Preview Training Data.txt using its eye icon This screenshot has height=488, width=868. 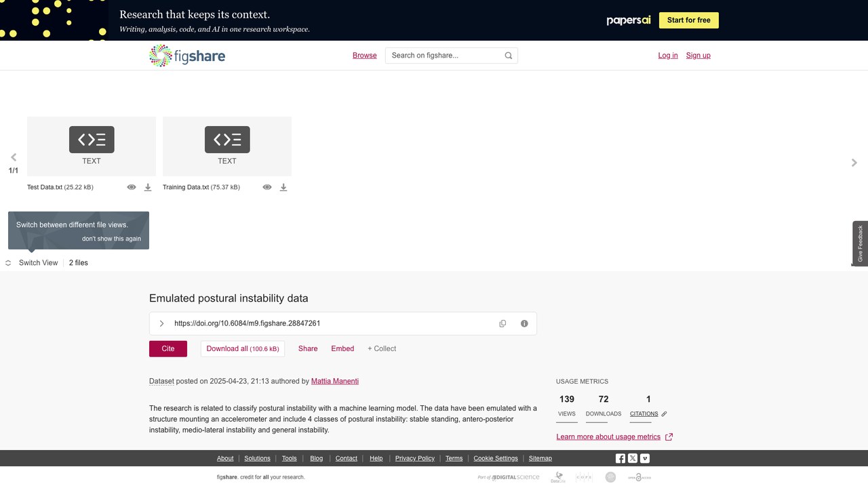(267, 187)
